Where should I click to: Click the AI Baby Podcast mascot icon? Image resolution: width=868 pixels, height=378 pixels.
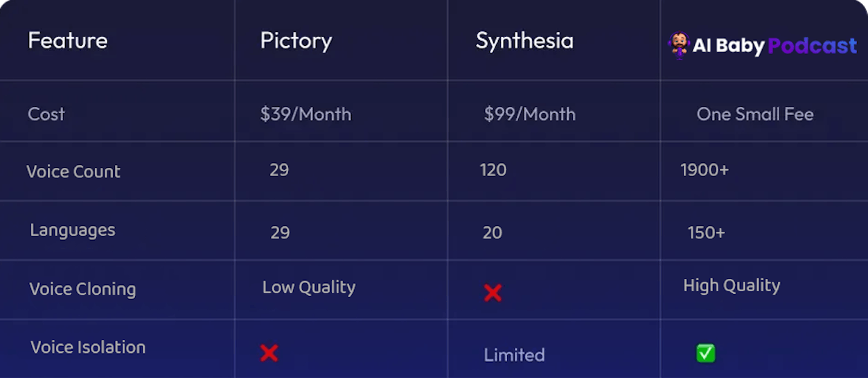pyautogui.click(x=679, y=46)
